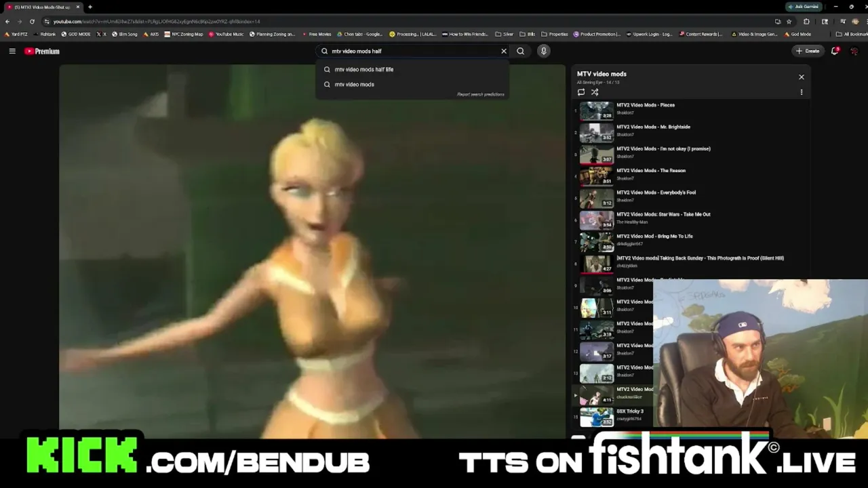
Task: Close the MTV2 Video Mods browser tab
Action: click(77, 7)
